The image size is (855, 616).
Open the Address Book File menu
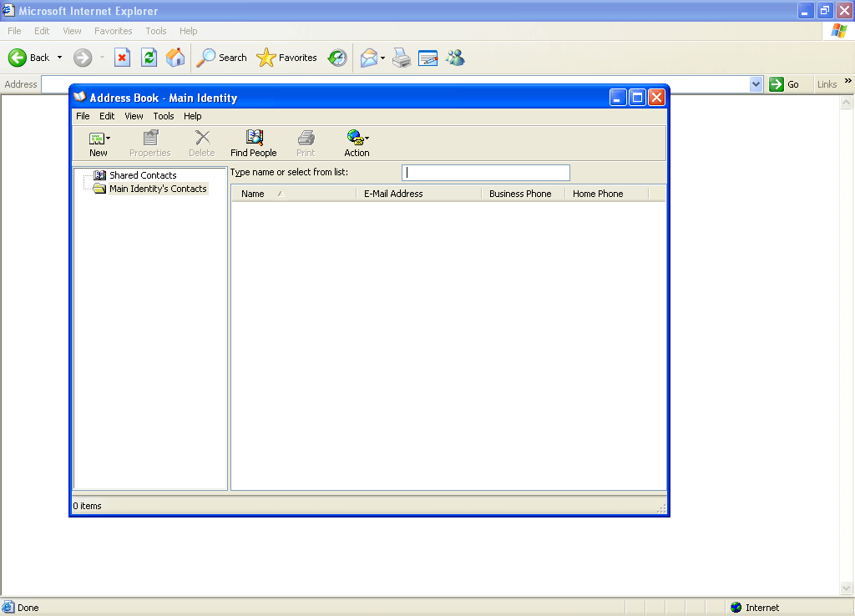83,116
